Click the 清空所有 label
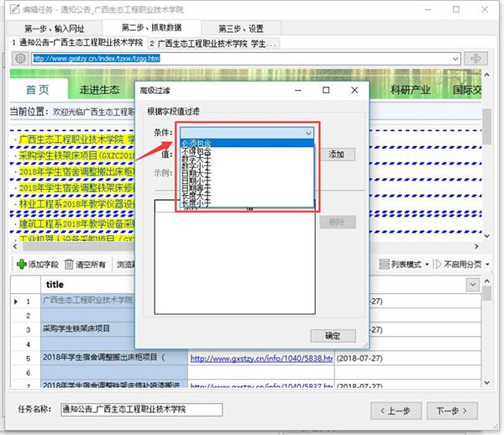504x435 pixels. click(x=91, y=265)
